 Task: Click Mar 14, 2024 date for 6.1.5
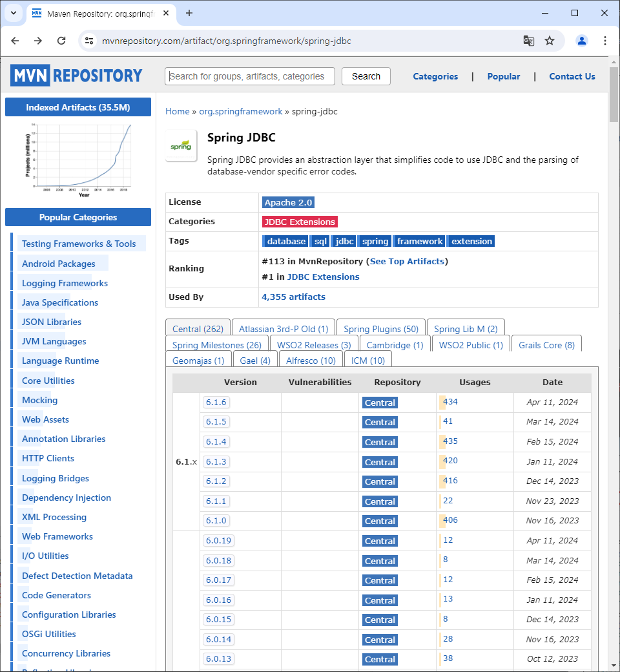(x=552, y=422)
